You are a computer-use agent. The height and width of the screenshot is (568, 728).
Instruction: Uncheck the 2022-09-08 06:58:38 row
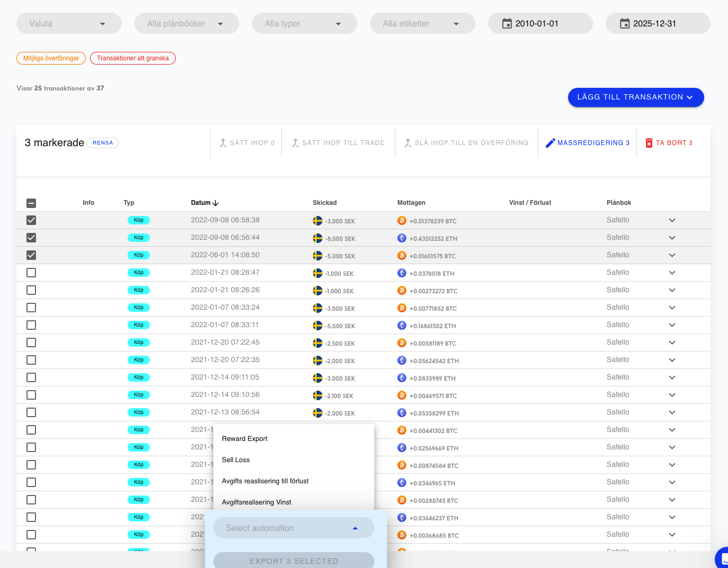click(31, 220)
